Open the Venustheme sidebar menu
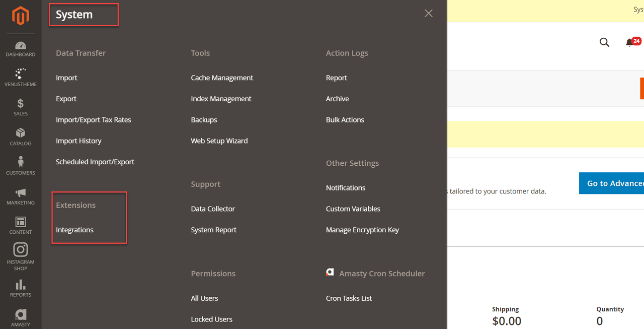This screenshot has height=329, width=644. (21, 78)
